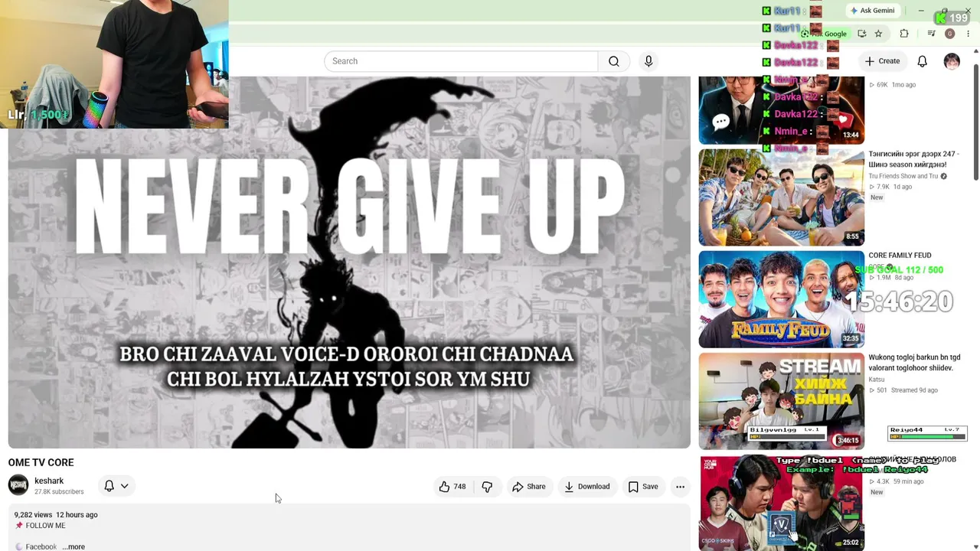Open the browser media controls icon

tap(931, 34)
